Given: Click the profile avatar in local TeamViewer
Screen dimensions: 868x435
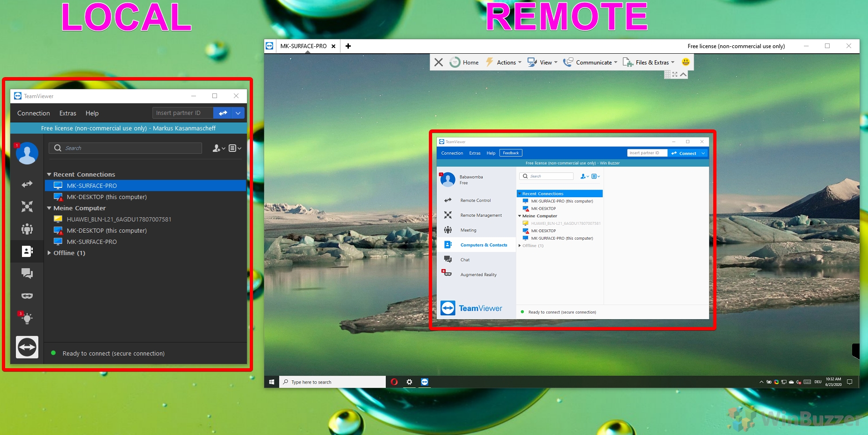Looking at the screenshot, I should pos(27,153).
